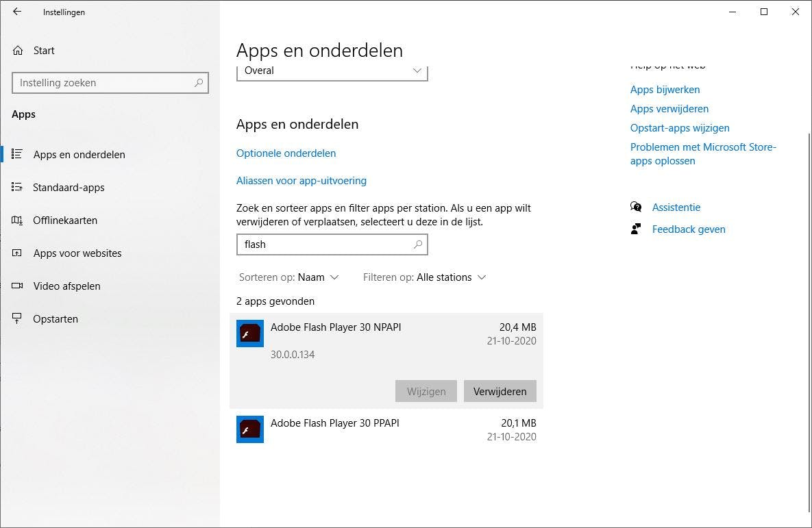Click the app search field containing flash
812x528 pixels.
click(332, 244)
